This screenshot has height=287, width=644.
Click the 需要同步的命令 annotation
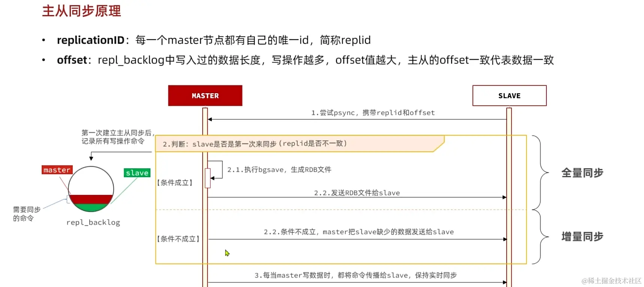[27, 214]
